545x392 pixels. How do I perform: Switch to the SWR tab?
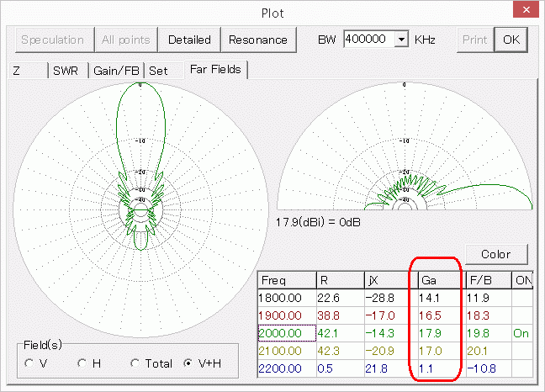point(66,71)
